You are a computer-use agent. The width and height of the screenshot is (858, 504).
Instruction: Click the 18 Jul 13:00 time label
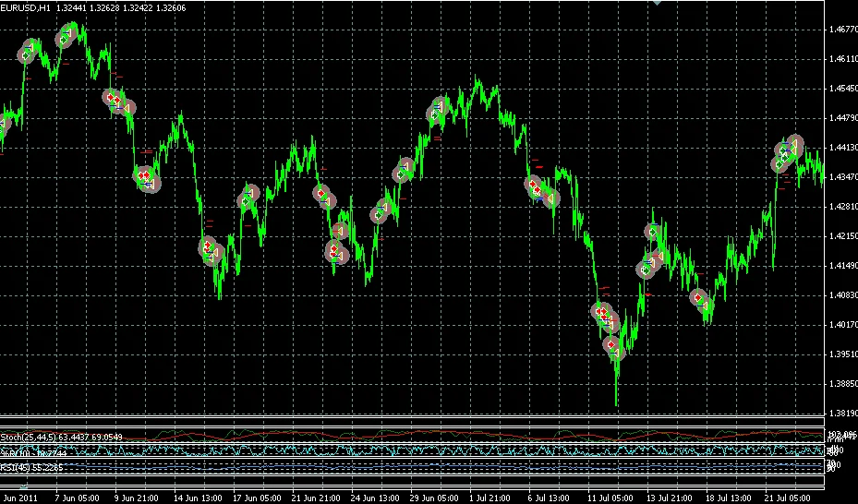click(x=730, y=498)
